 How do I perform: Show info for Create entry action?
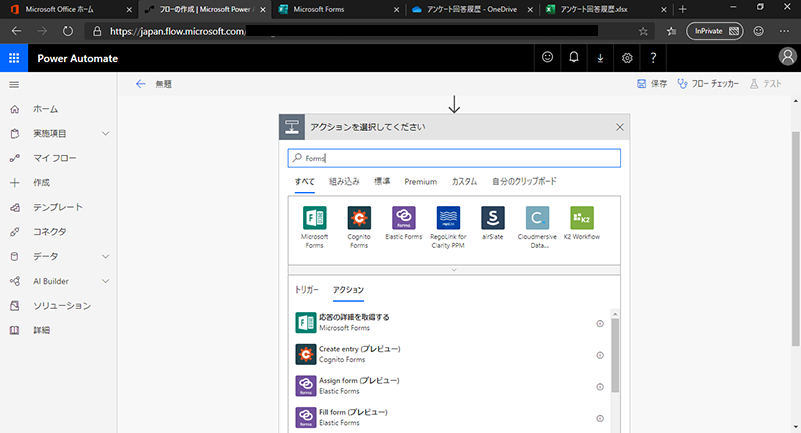[600, 355]
